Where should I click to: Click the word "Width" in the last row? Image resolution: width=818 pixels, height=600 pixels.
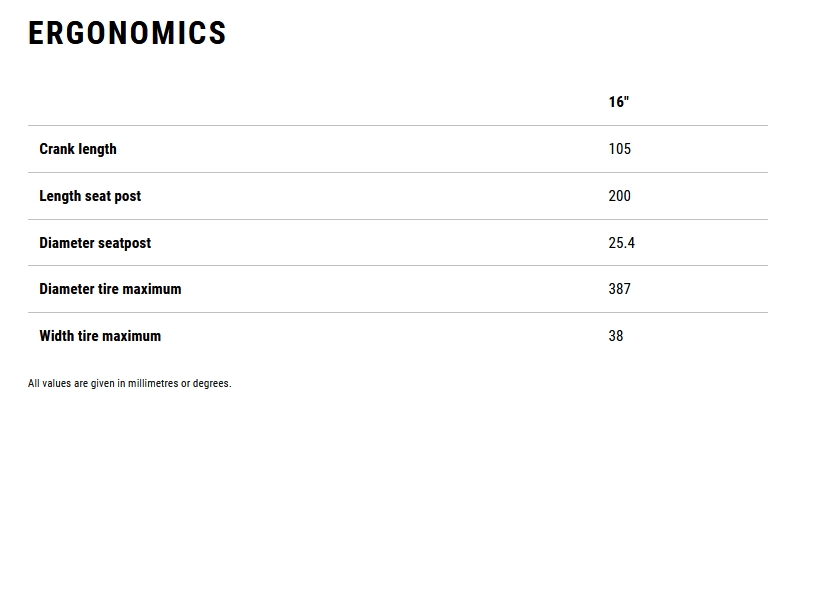pyautogui.click(x=57, y=336)
